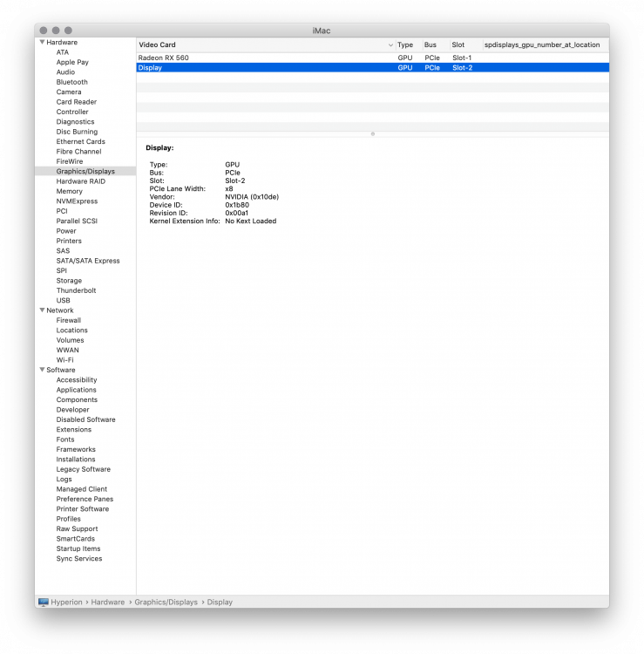Open Diagnostics in the sidebar
Viewport: 644px width, 654px height.
76,122
